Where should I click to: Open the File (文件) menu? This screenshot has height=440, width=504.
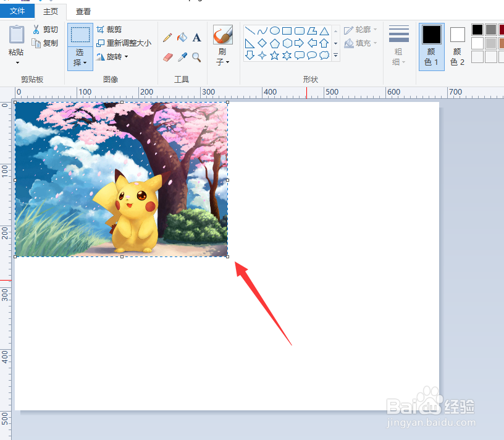point(17,11)
